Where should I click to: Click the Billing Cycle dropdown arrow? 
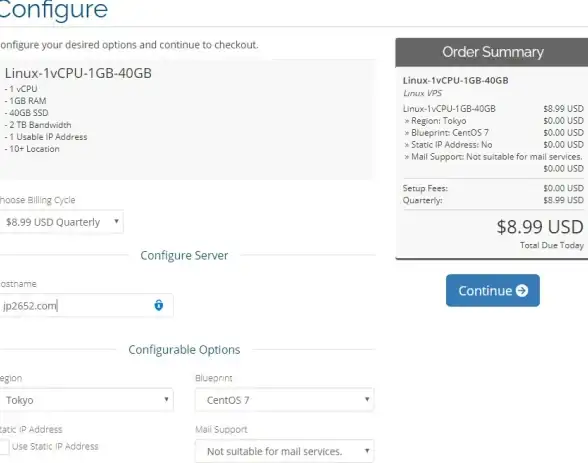[x=116, y=221]
